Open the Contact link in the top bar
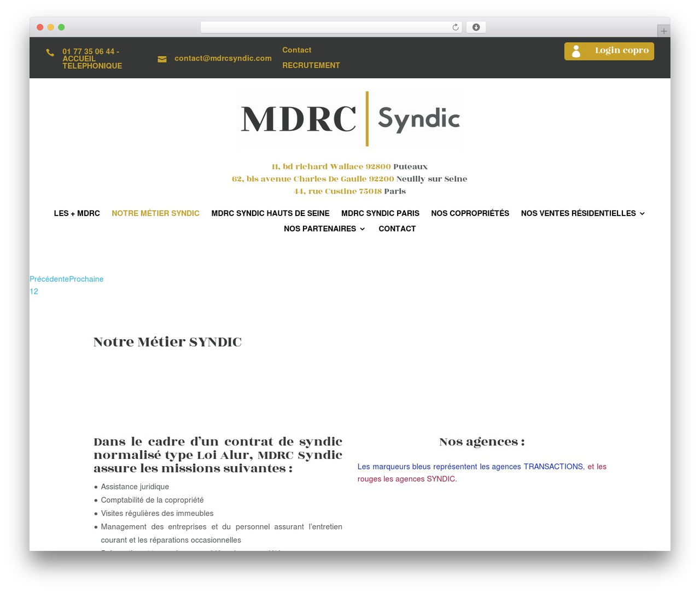 coord(297,50)
